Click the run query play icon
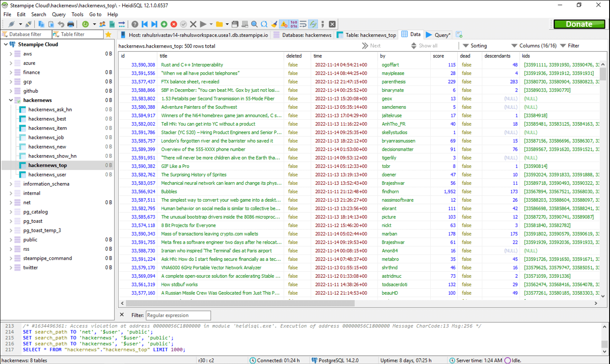610x364 pixels. [x=203, y=24]
